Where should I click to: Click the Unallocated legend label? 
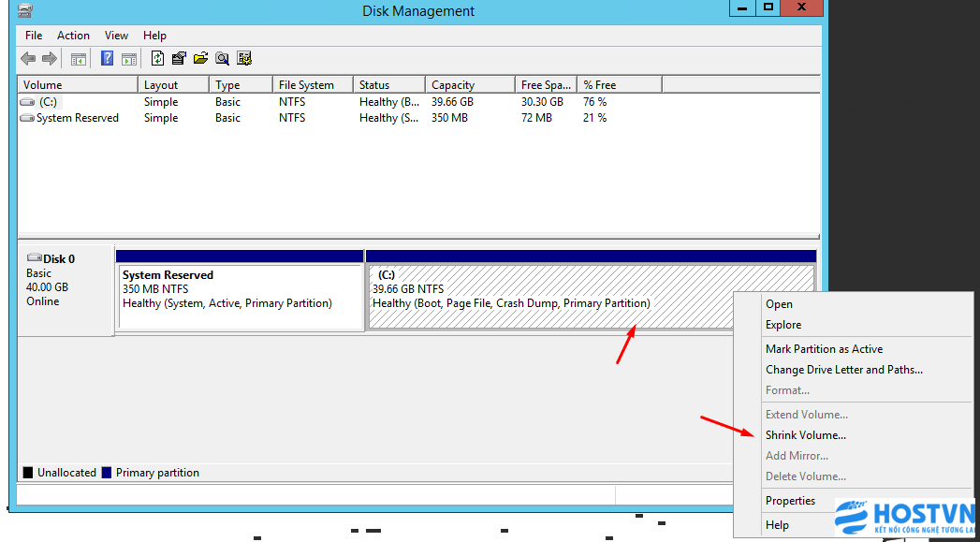click(66, 473)
